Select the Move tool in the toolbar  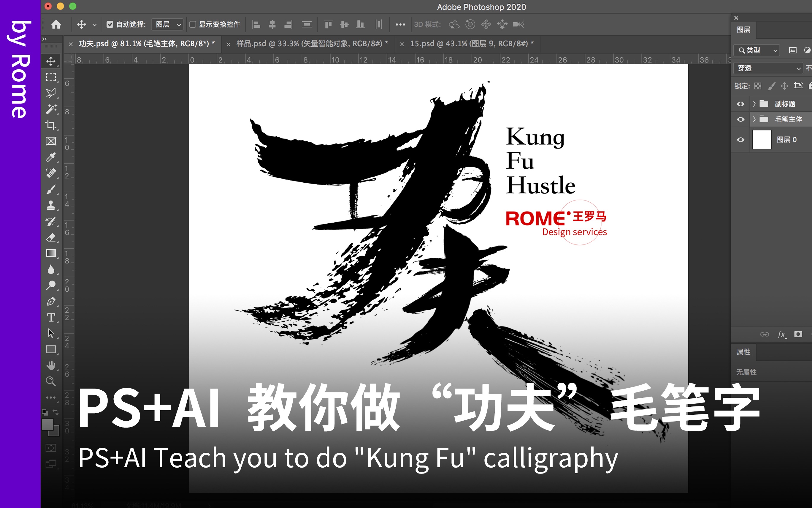tap(51, 61)
